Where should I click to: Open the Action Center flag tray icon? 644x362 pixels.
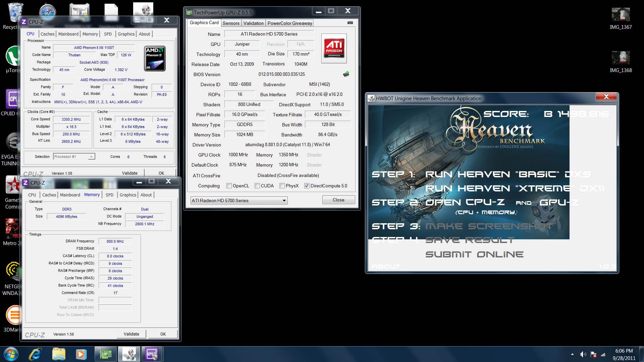click(x=593, y=354)
